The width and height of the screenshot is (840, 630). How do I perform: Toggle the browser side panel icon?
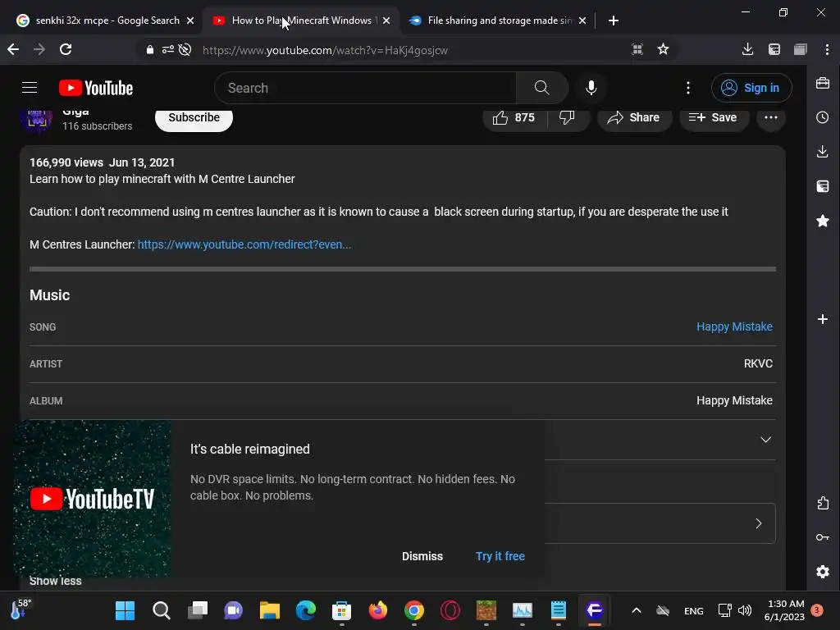(x=801, y=49)
